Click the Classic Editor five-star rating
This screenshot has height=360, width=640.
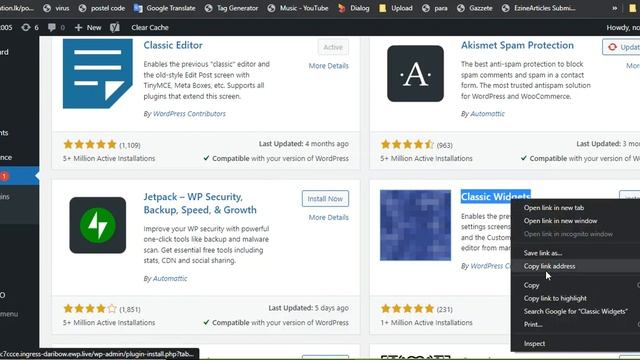coord(90,144)
